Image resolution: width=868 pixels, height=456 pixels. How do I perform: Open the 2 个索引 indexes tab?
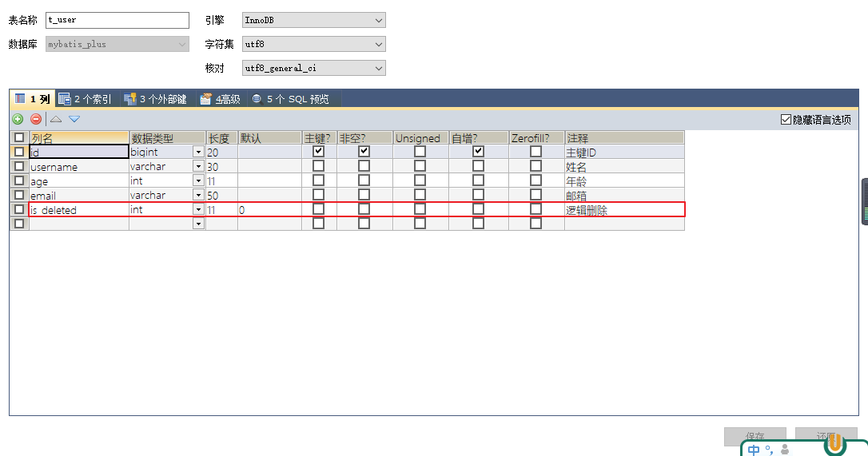[x=86, y=99]
